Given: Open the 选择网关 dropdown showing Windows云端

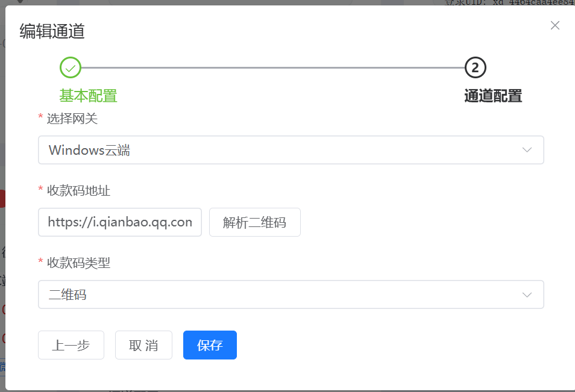Looking at the screenshot, I should pyautogui.click(x=291, y=150).
